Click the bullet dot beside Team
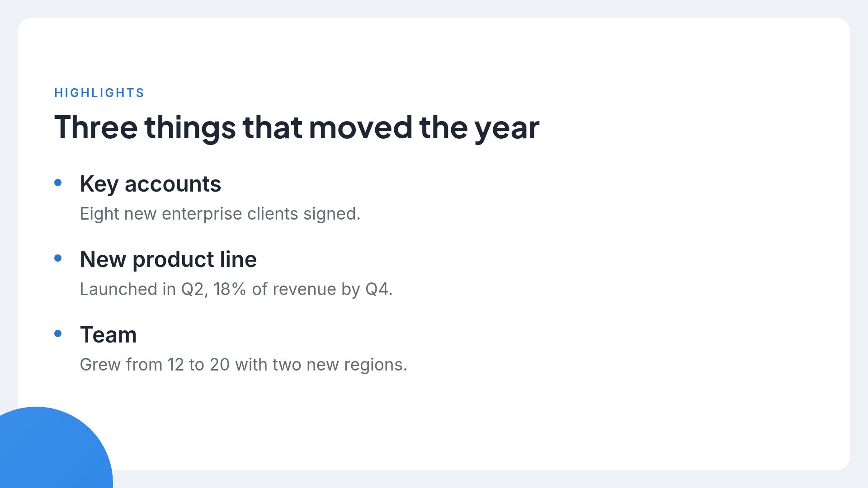This screenshot has width=868, height=488. [58, 333]
